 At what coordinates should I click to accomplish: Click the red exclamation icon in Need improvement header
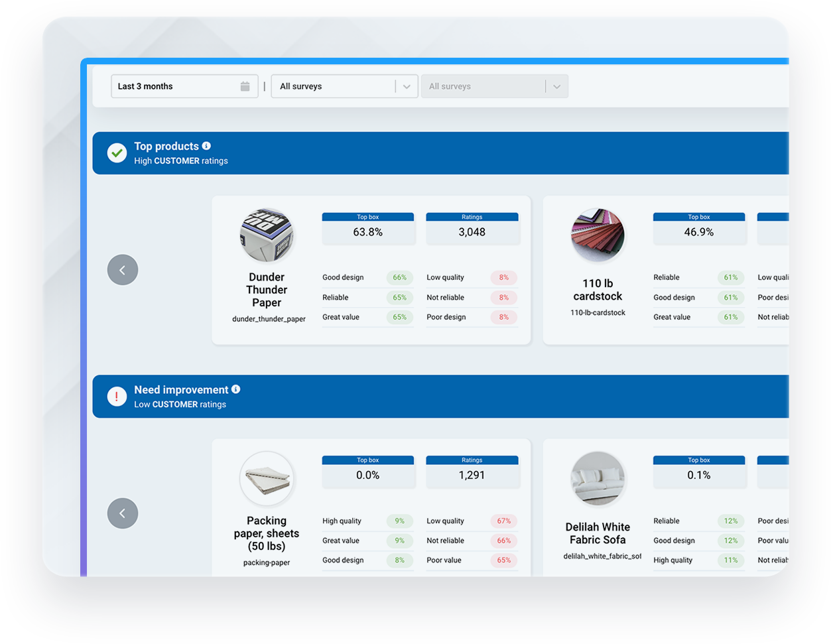117,397
